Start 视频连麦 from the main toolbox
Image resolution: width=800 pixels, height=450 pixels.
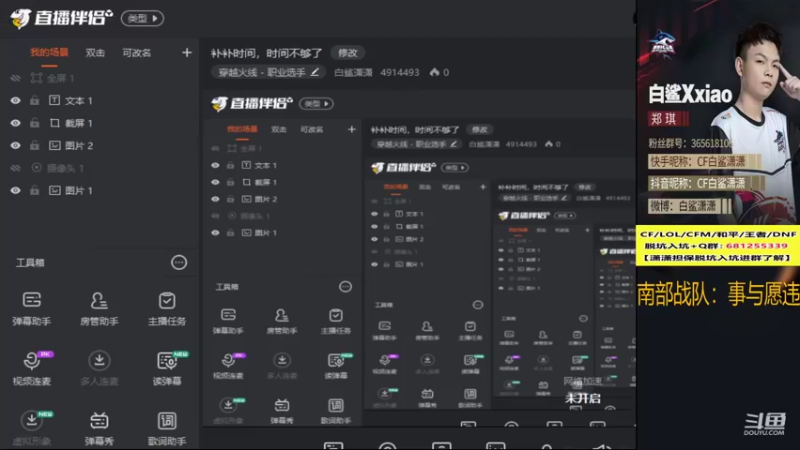coord(32,368)
